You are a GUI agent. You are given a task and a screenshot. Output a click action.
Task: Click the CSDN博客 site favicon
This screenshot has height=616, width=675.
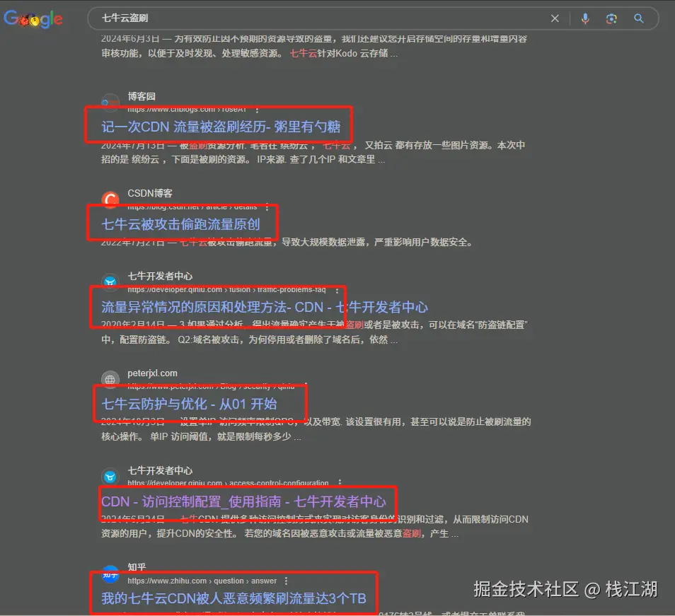pyautogui.click(x=110, y=199)
